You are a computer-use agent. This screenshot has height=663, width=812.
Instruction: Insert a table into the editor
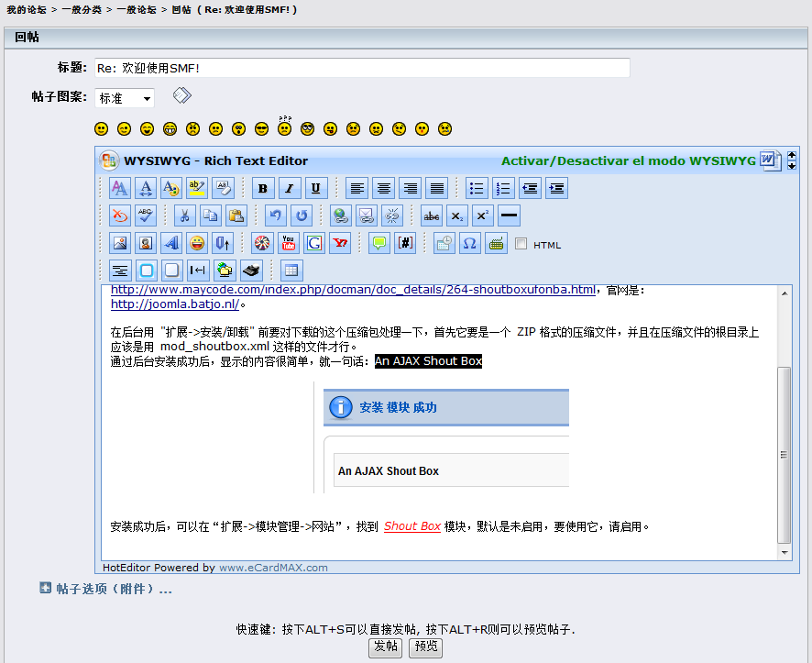click(x=291, y=271)
